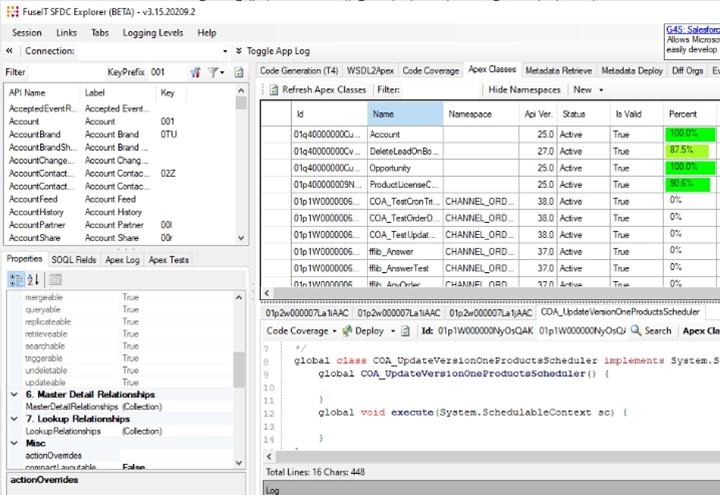Click into the object Filter input field
720x495 pixels.
66,72
